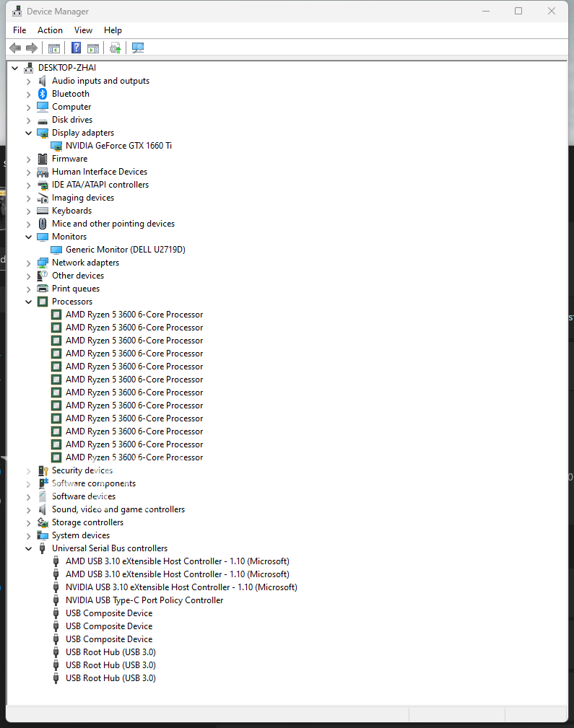
Task: Collapse the Processors category
Action: pos(29,302)
